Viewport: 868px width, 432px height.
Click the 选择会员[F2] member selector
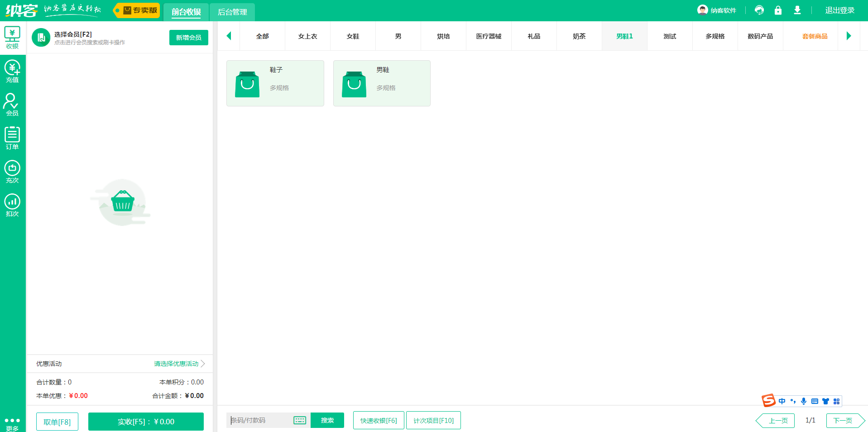click(73, 34)
